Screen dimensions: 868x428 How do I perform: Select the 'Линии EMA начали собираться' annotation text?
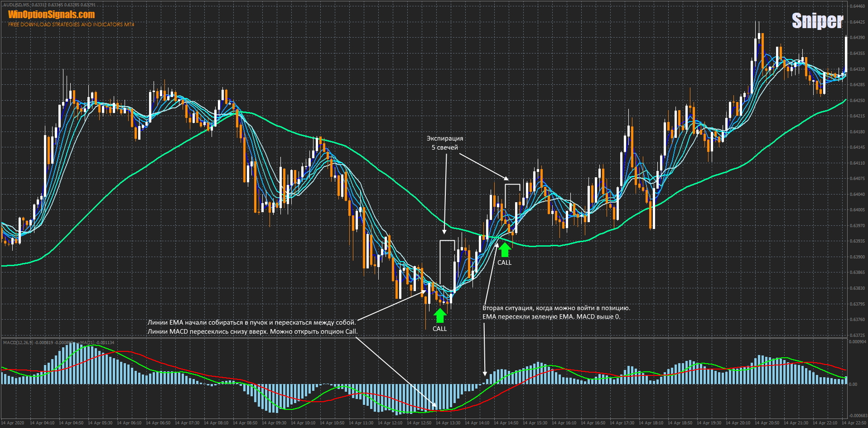click(252, 327)
